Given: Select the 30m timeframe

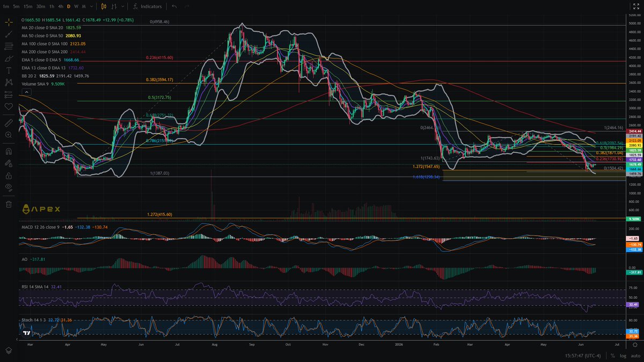Looking at the screenshot, I should tap(41, 6).
